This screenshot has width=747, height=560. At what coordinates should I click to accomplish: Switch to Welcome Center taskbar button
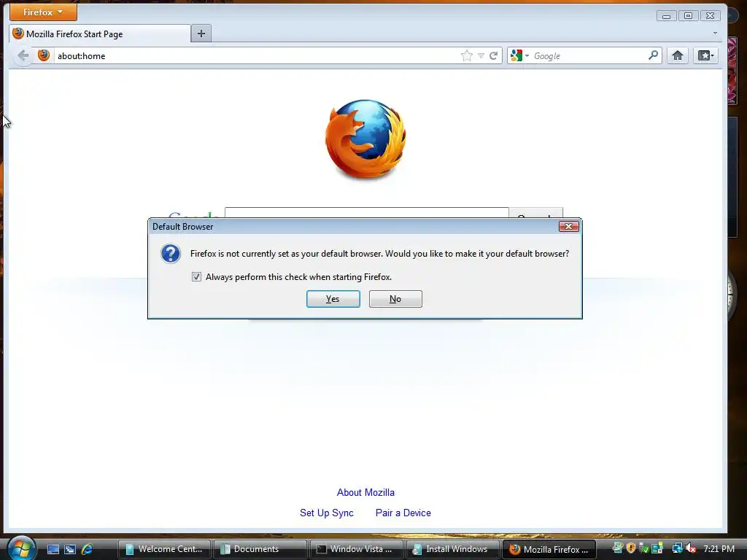(x=164, y=549)
